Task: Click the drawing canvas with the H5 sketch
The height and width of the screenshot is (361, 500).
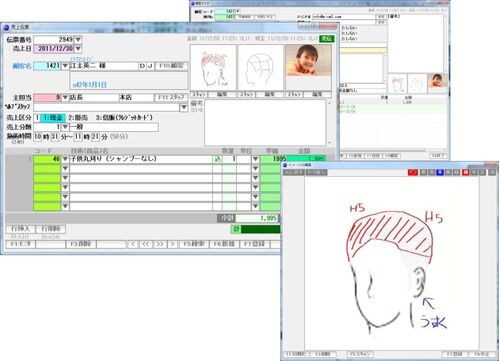Action: (392, 263)
